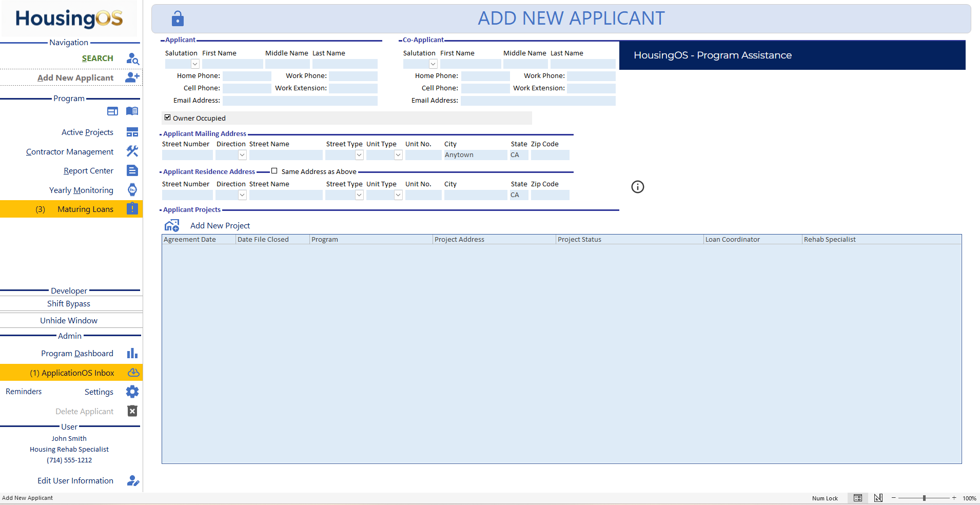Click the open book icon under Program
Screen dimensions: 980x505
132,111
